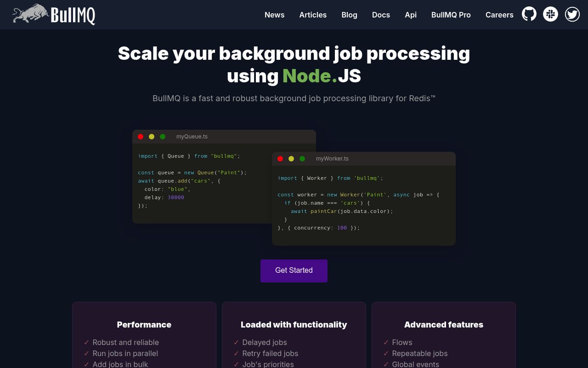Click the green 'Node.' word in heading
This screenshot has width=588, height=368.
[x=310, y=76]
